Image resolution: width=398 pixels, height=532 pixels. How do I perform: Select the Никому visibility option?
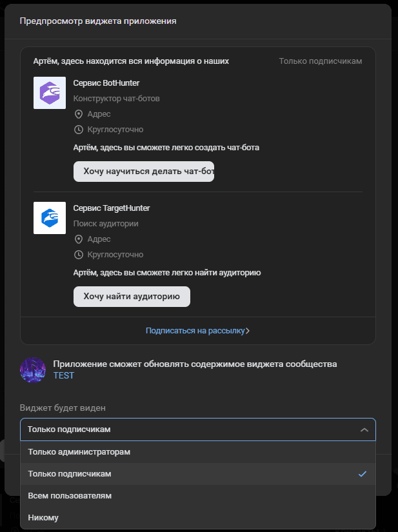tap(43, 517)
